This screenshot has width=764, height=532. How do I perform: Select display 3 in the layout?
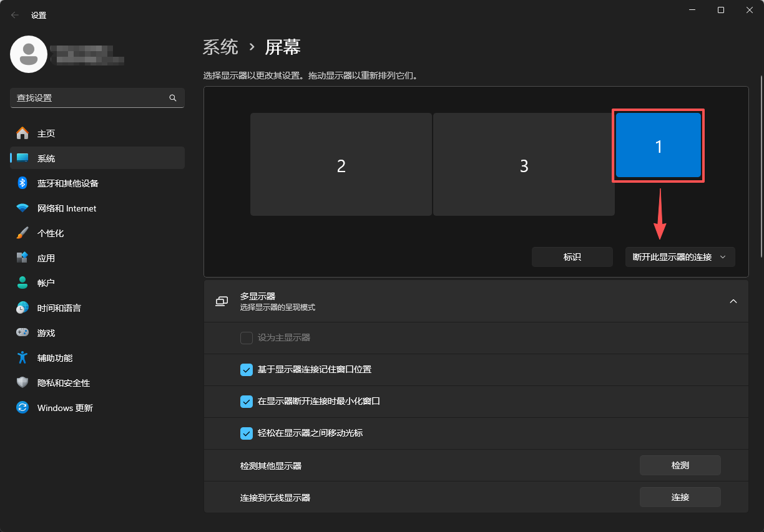tap(524, 165)
